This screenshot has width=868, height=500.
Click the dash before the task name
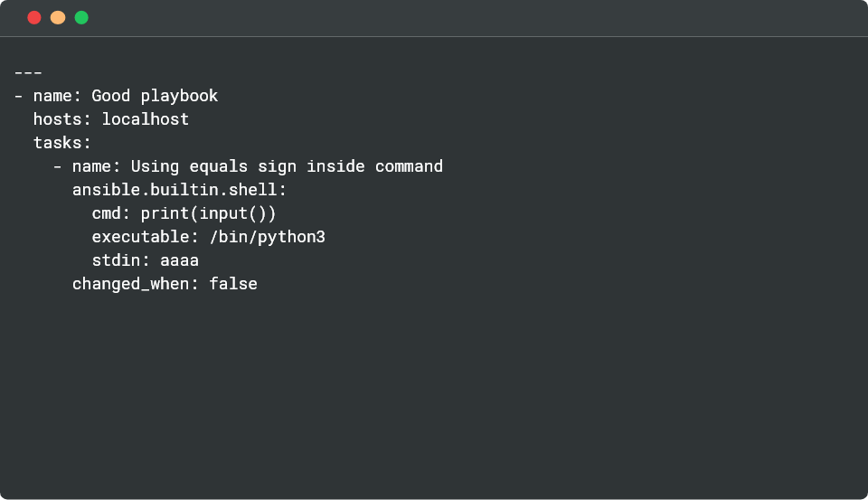point(58,166)
